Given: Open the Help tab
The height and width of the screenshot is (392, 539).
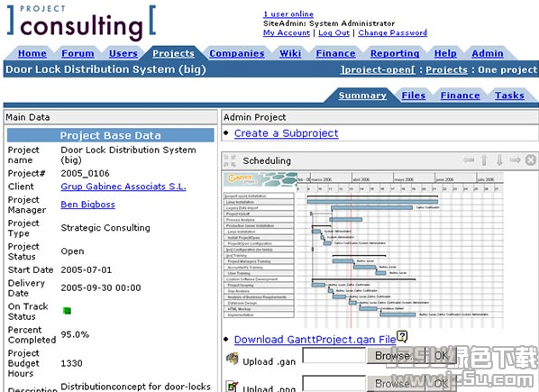Looking at the screenshot, I should [x=445, y=53].
